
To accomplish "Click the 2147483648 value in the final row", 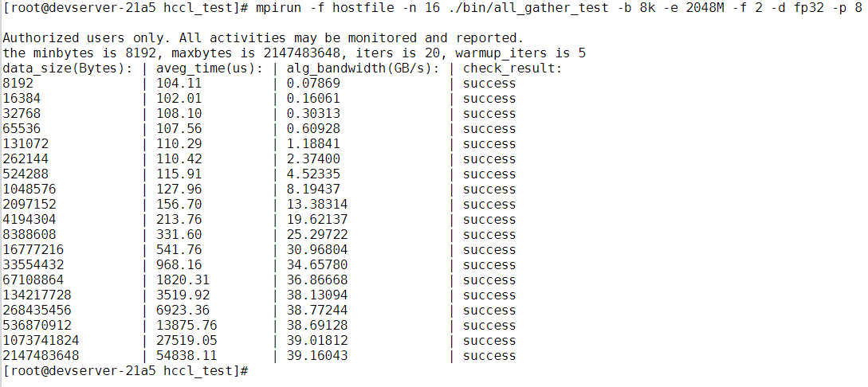I will tap(41, 356).
